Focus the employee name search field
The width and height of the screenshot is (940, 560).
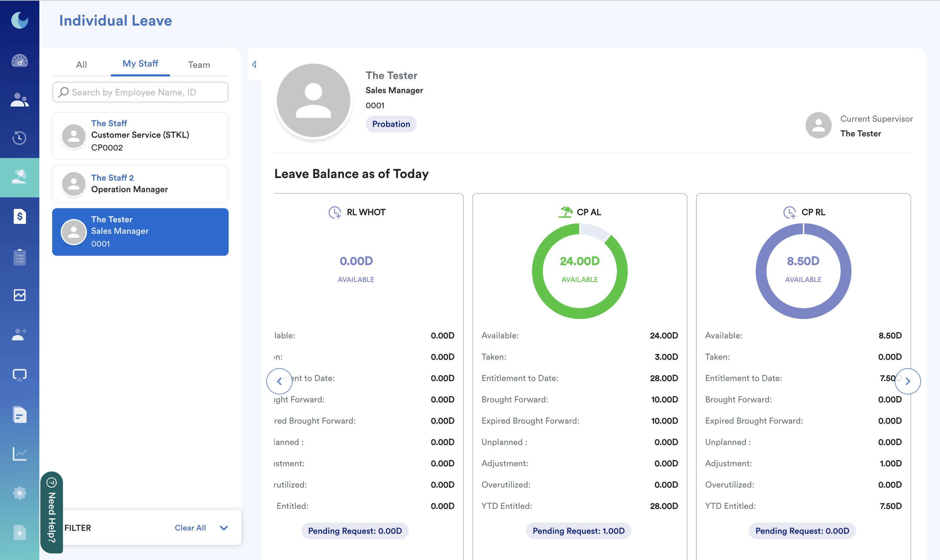click(140, 92)
